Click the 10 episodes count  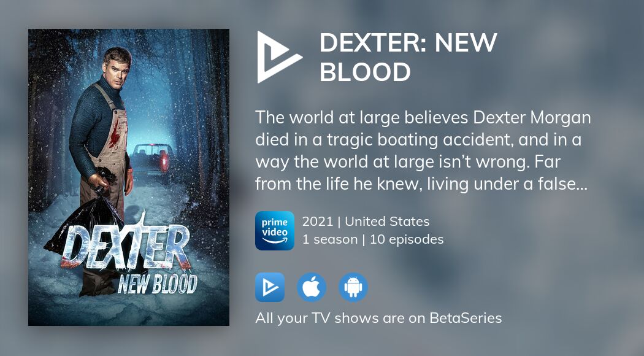point(407,239)
